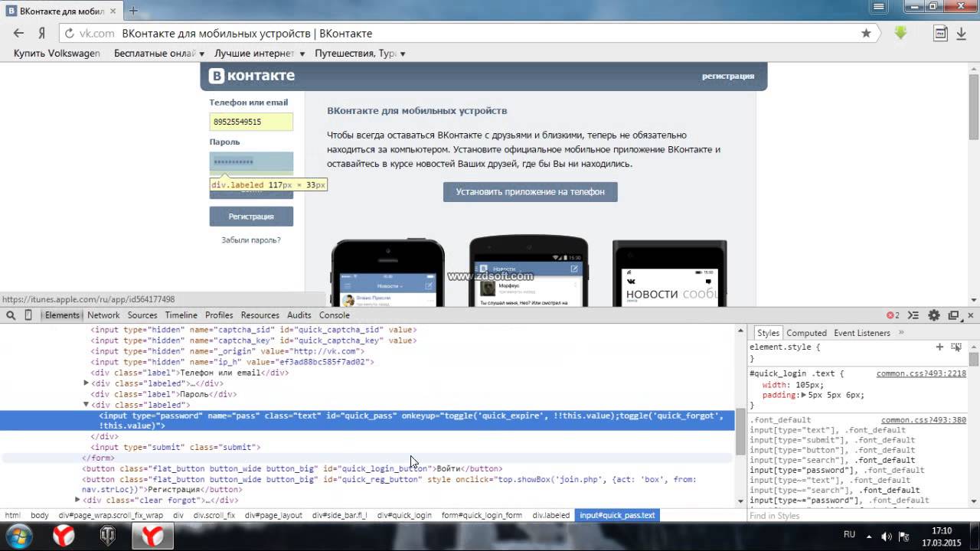
Task: Open Yandex home via the Я button
Action: pos(42,34)
